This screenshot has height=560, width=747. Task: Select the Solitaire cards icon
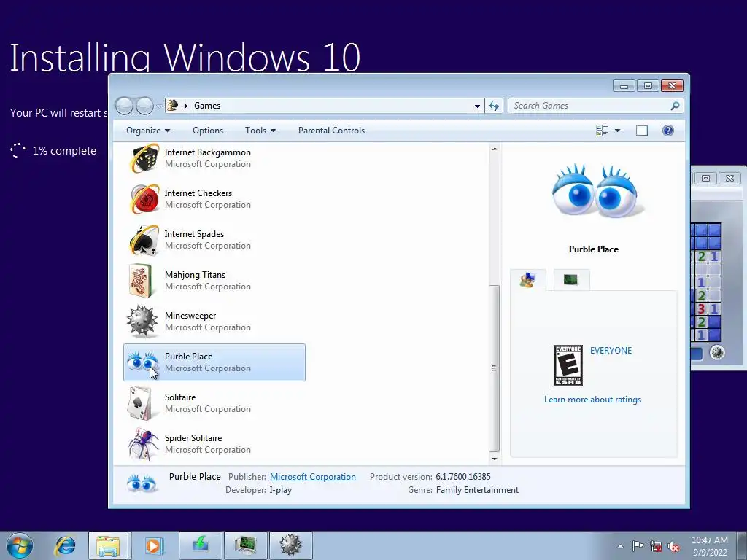tap(140, 403)
